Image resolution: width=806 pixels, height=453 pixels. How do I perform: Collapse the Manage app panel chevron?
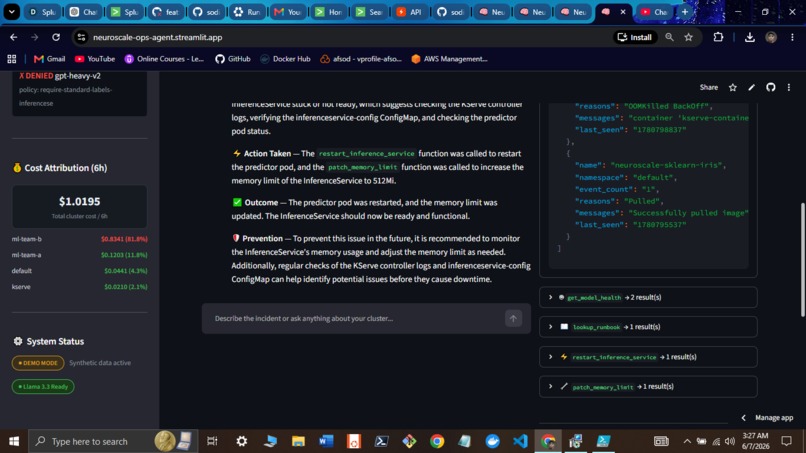743,418
